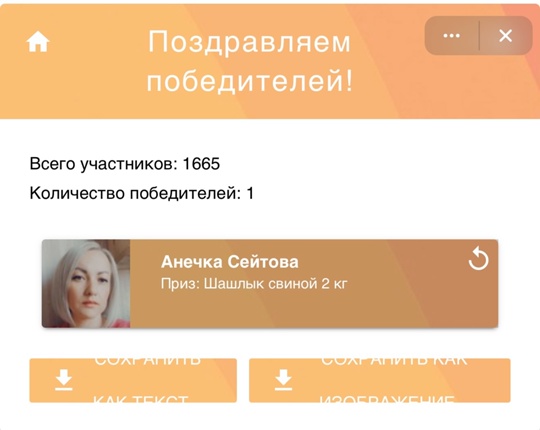Click the divider between dots and close
This screenshot has height=430, width=540.
[479, 35]
